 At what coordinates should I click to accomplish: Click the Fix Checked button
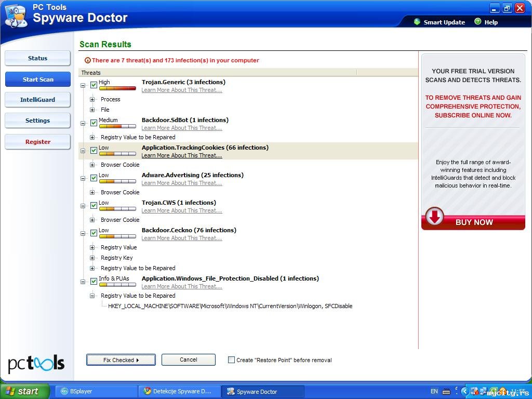coord(121,360)
